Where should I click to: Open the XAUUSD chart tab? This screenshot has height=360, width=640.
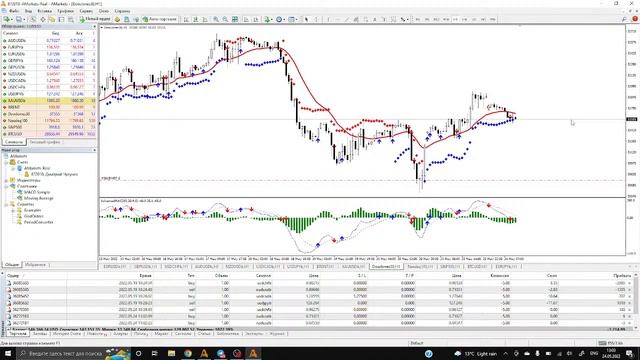click(353, 267)
